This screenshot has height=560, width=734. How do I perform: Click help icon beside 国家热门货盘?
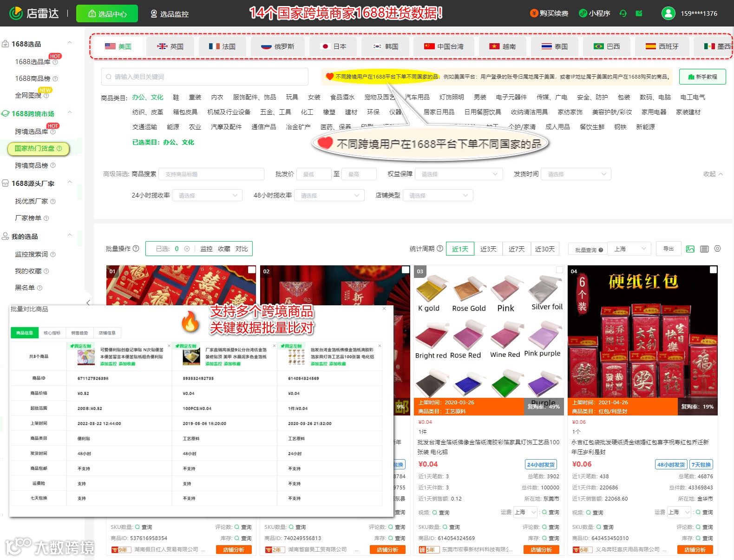59,148
